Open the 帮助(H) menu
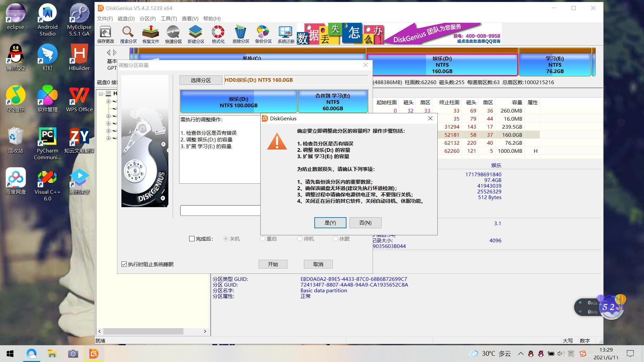 tap(212, 19)
